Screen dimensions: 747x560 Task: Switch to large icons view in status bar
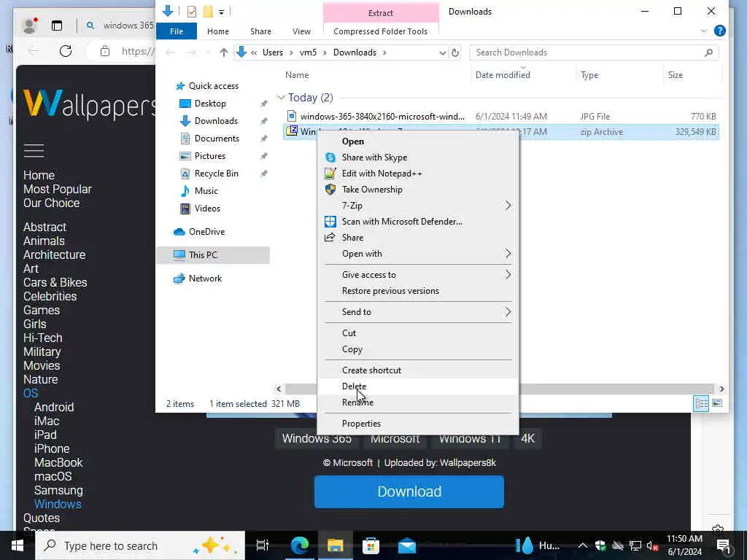pyautogui.click(x=717, y=404)
